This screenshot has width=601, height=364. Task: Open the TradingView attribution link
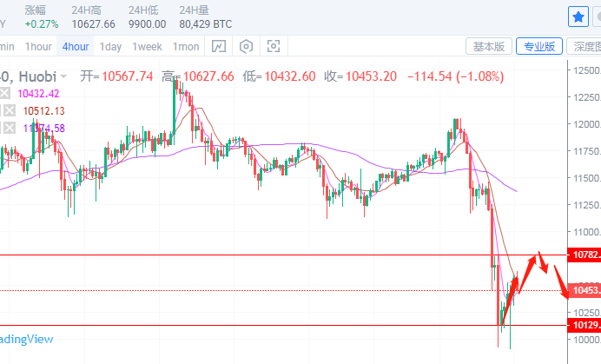(26, 339)
